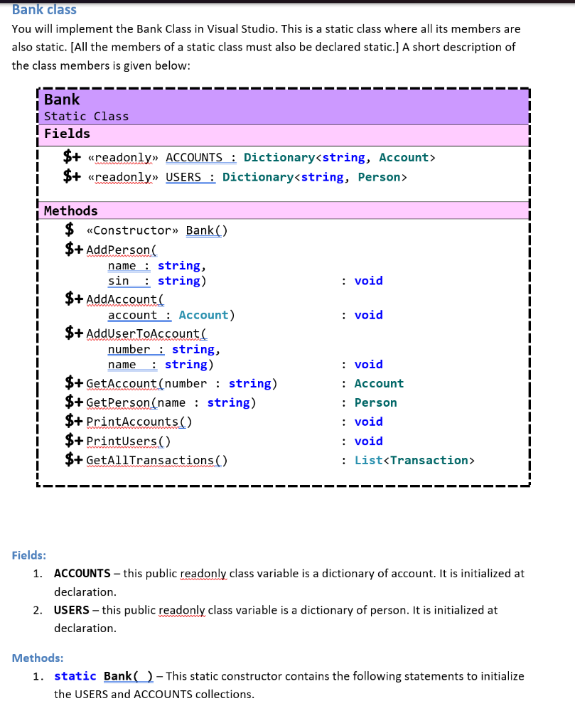Select the AddUserToAccount( method name
The width and height of the screenshot is (575, 728).
click(146, 333)
